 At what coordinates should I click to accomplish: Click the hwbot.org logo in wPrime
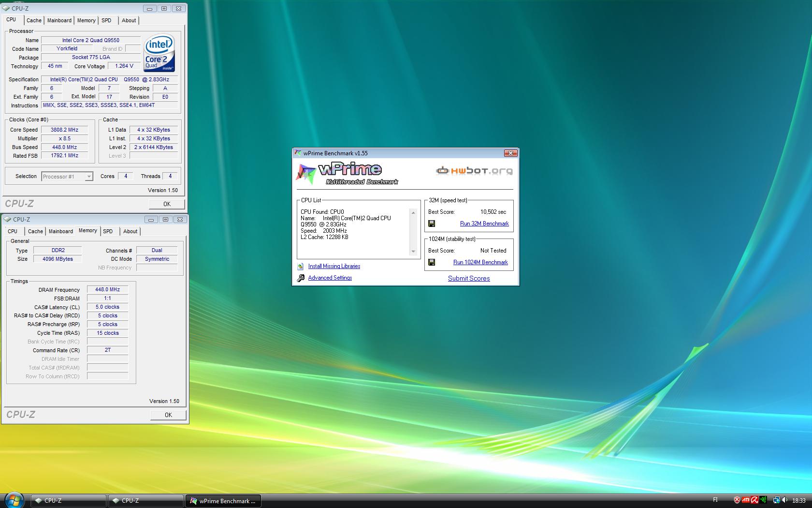point(474,170)
